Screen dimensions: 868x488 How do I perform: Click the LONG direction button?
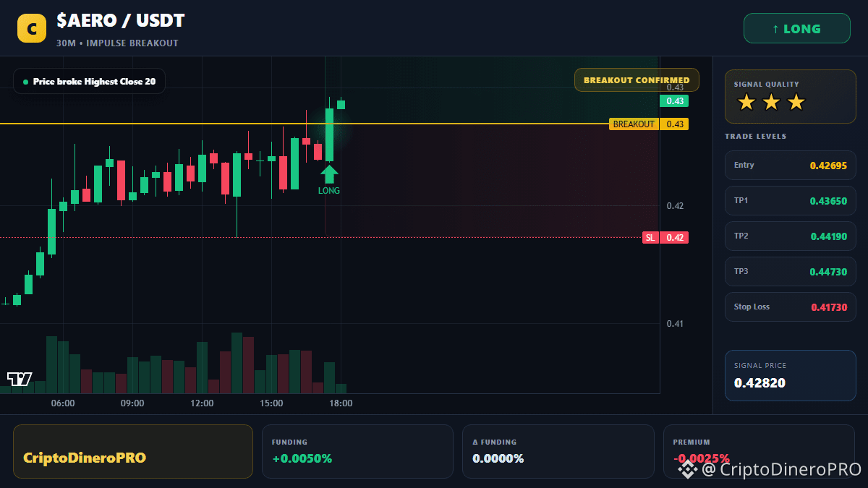(x=797, y=29)
